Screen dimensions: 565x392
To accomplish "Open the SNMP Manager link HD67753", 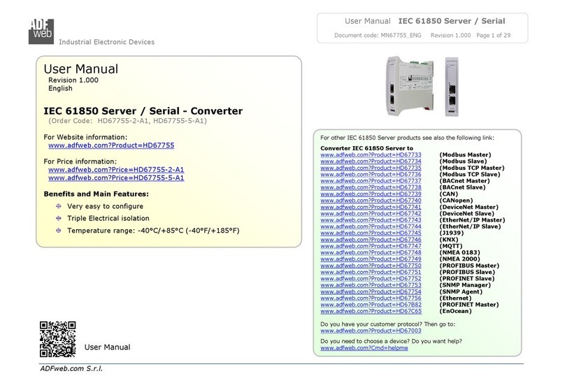I will tap(371, 285).
